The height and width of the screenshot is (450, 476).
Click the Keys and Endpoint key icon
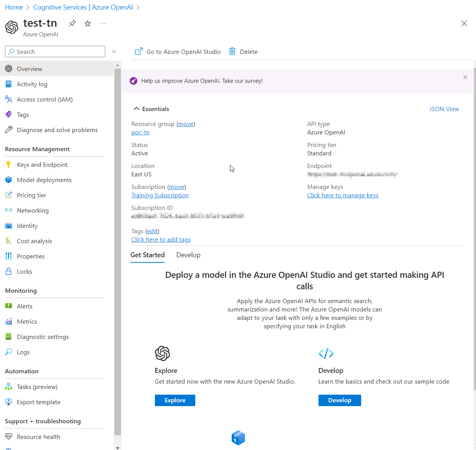[x=9, y=165]
